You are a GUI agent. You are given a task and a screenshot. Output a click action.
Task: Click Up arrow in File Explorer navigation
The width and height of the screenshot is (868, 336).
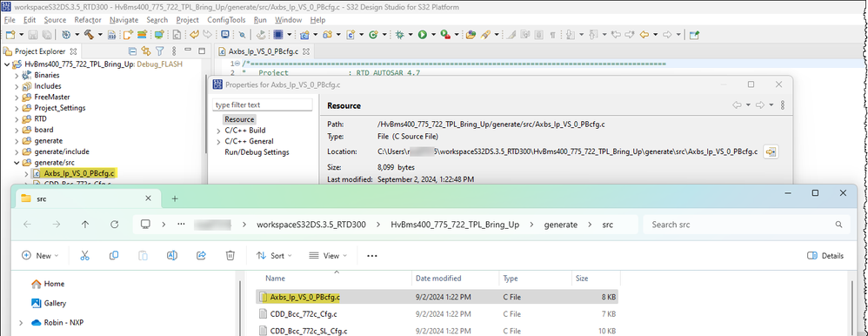point(84,224)
